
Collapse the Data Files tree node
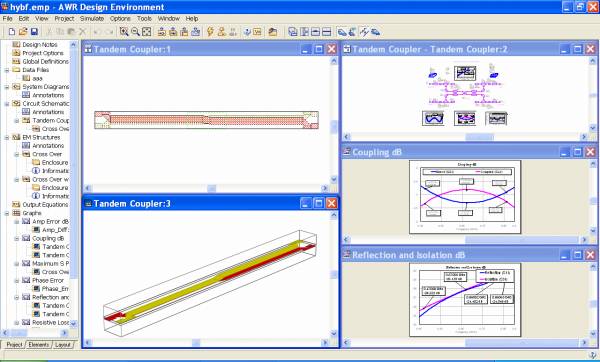[x=7, y=70]
